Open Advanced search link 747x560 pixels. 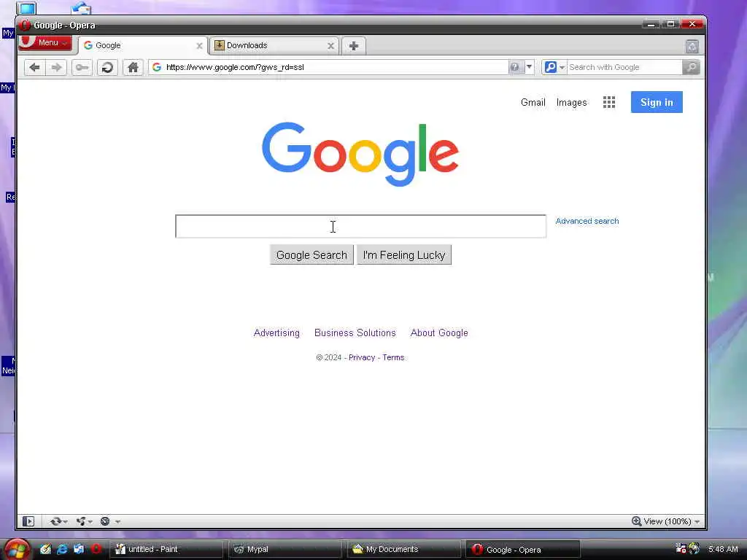pos(587,221)
